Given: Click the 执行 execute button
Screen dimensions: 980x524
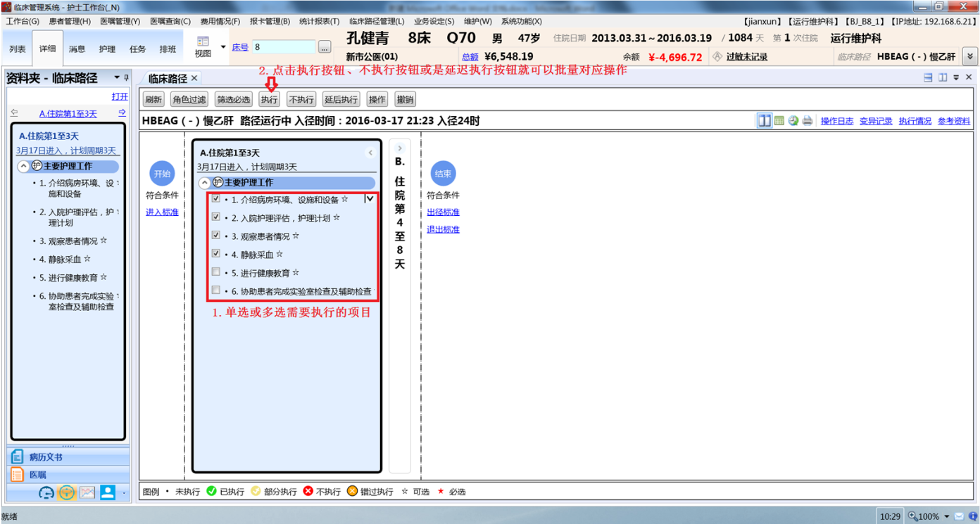Looking at the screenshot, I should (269, 100).
